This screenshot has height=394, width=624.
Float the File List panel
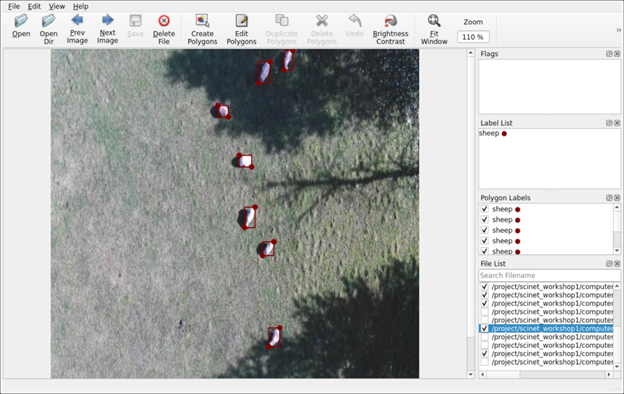tap(609, 263)
